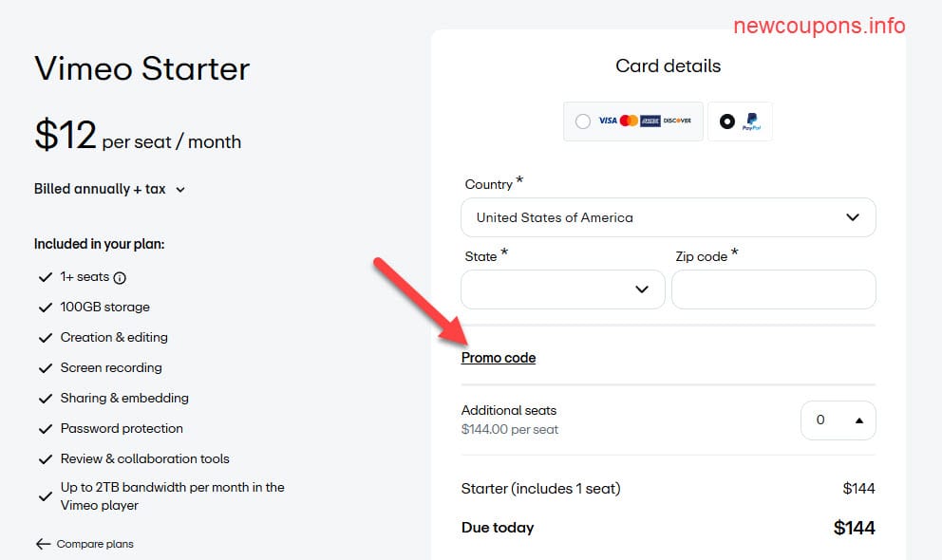The image size is (942, 560).
Task: Open the State dropdown
Action: click(x=562, y=289)
